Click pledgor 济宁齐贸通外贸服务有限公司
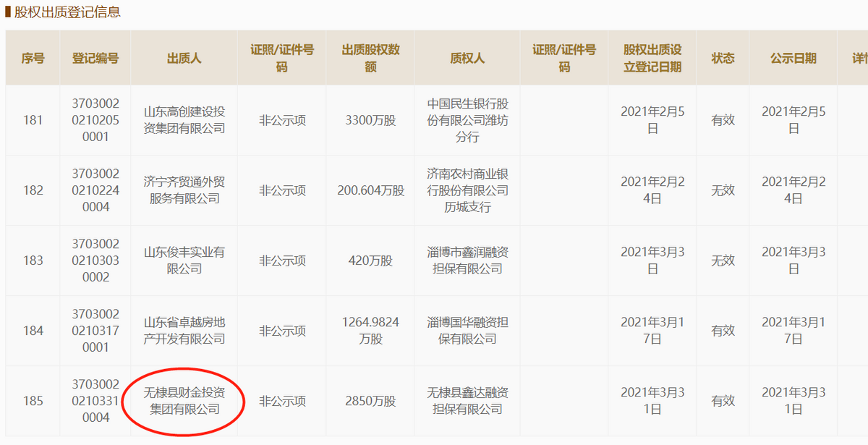868x445 pixels. (x=184, y=190)
